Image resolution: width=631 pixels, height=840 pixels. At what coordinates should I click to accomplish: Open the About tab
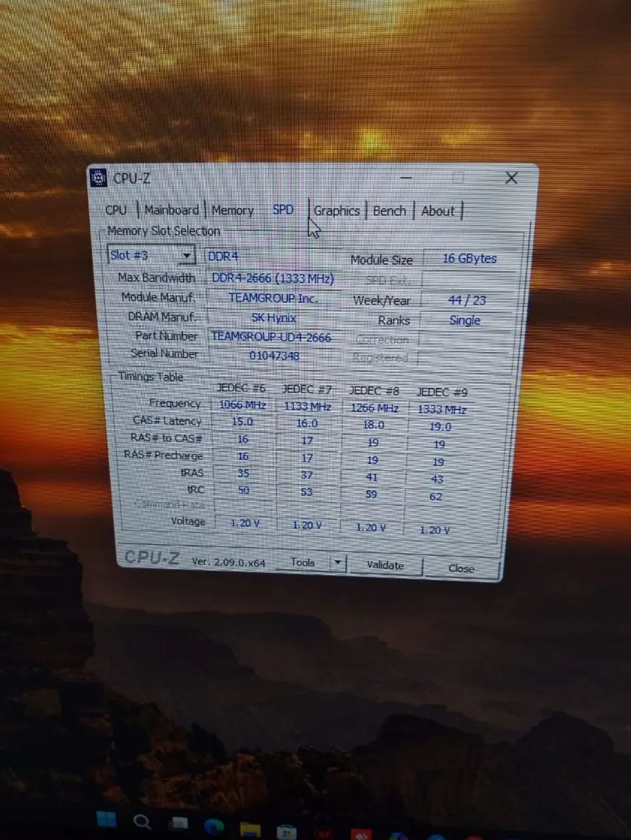pos(437,211)
